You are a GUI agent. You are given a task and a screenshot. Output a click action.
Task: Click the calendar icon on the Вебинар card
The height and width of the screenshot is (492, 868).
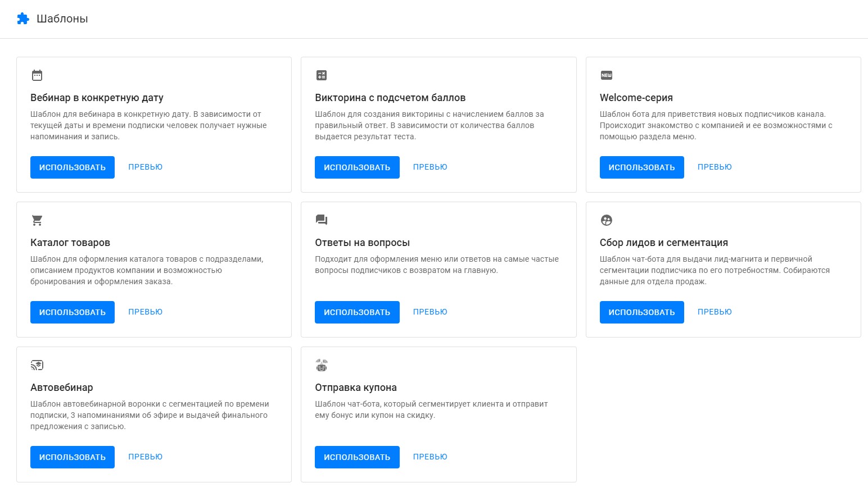click(37, 75)
